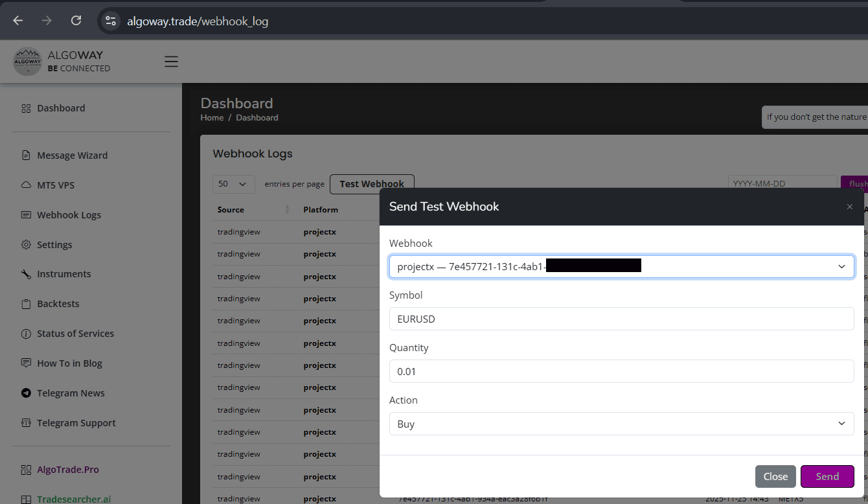
Task: Send the test webhook
Action: [x=827, y=476]
